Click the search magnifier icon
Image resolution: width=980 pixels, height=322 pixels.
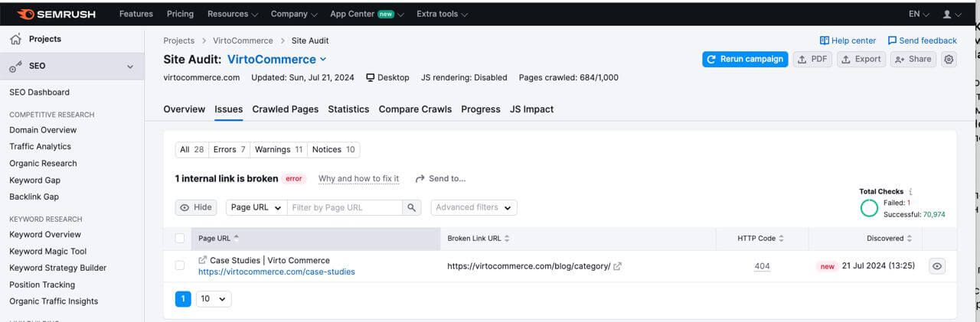click(412, 207)
